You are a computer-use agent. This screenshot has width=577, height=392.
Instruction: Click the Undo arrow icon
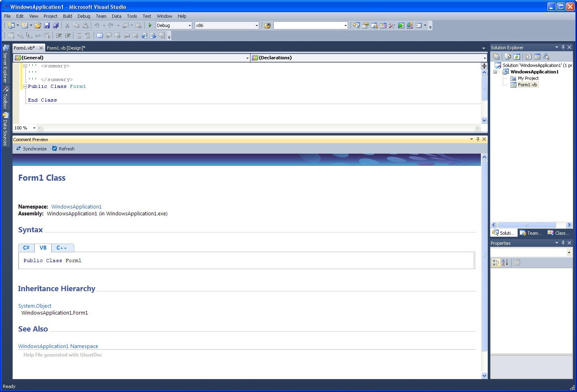pyautogui.click(x=97, y=25)
